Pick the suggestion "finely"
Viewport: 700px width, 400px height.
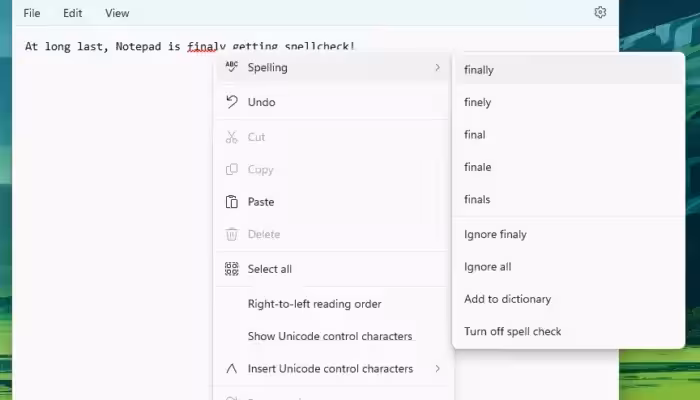tap(569, 102)
